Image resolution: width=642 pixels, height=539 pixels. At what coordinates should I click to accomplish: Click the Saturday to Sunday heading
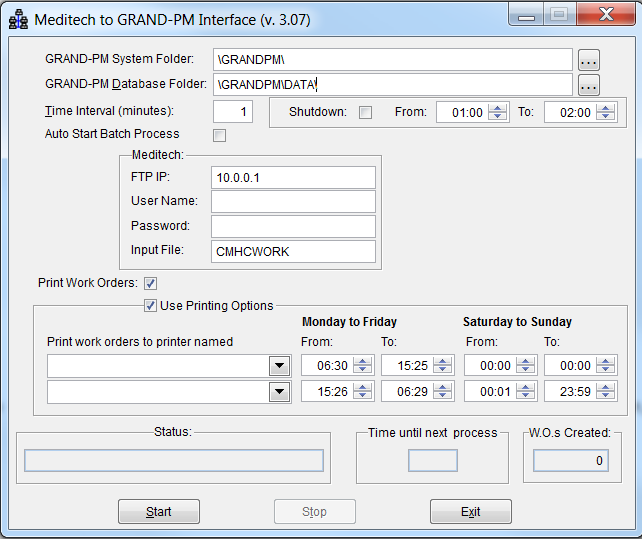pos(517,322)
